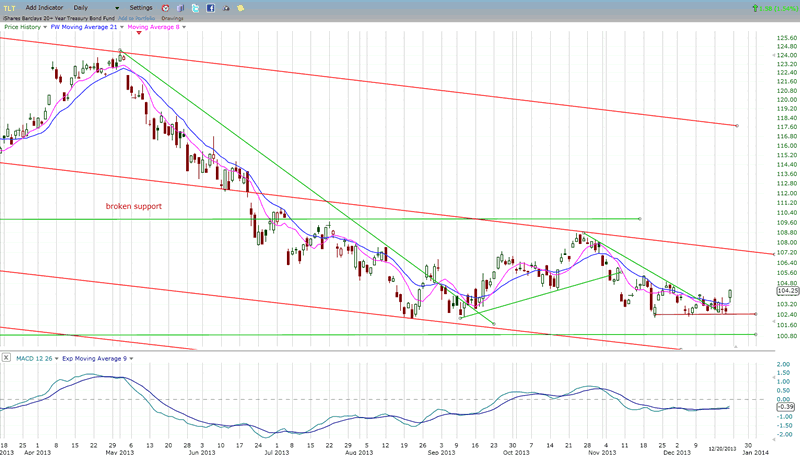The width and height of the screenshot is (800, 455).
Task: Expand MACD 12 26 settings dropdown
Action: click(x=55, y=358)
